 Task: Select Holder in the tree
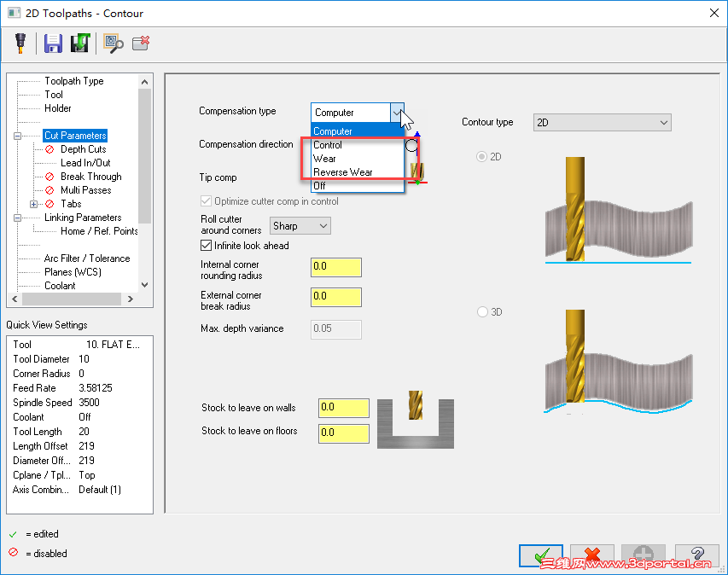[57, 108]
